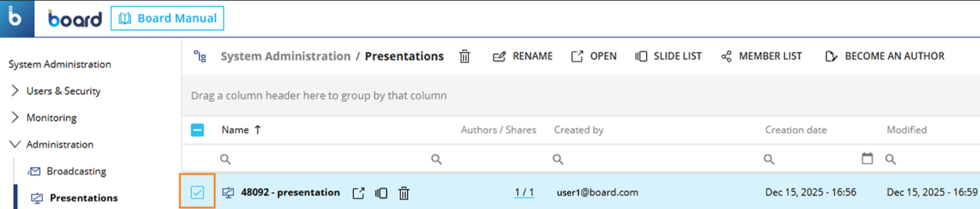This screenshot has width=980, height=209.
Task: Click the slide list icon in 48092 row
Action: tap(381, 193)
